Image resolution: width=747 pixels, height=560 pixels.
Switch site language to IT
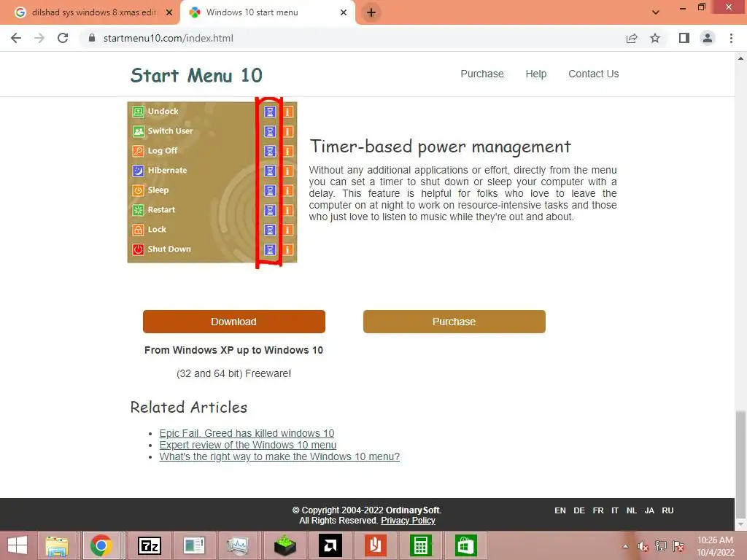pos(615,510)
